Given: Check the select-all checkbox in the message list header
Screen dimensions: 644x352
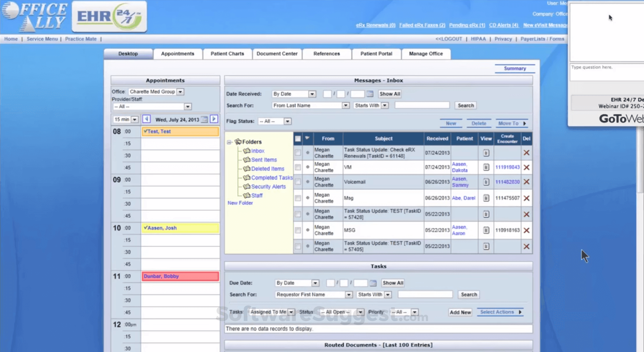Looking at the screenshot, I should pos(298,138).
